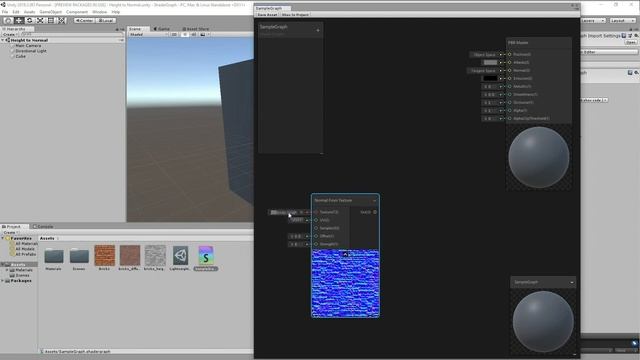Click the Open button in Inspector

coord(631,42)
